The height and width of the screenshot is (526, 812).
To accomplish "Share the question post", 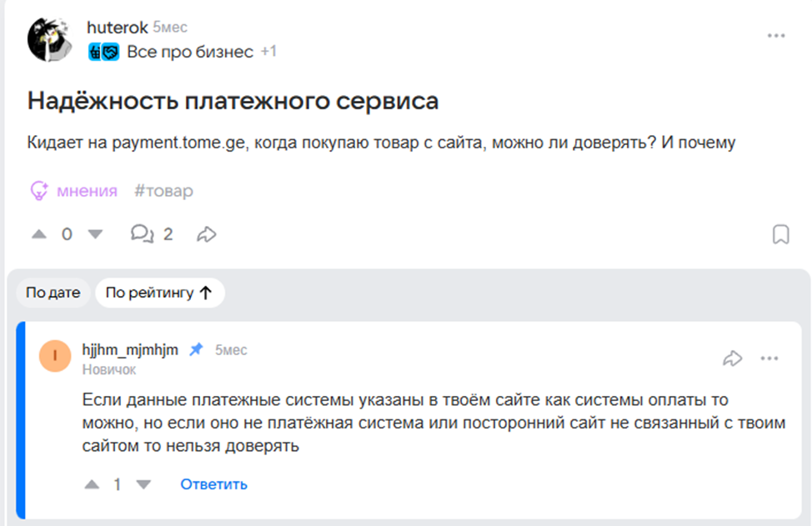I will (x=206, y=234).
